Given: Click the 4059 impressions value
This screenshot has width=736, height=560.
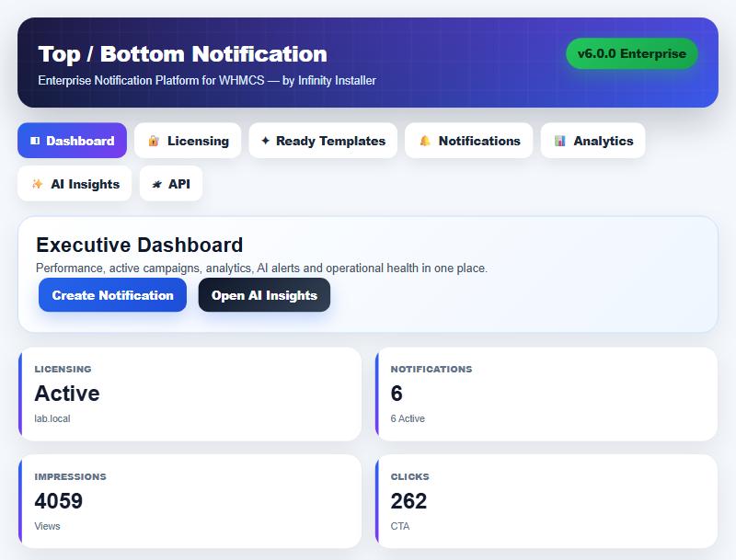Looking at the screenshot, I should (x=59, y=501).
